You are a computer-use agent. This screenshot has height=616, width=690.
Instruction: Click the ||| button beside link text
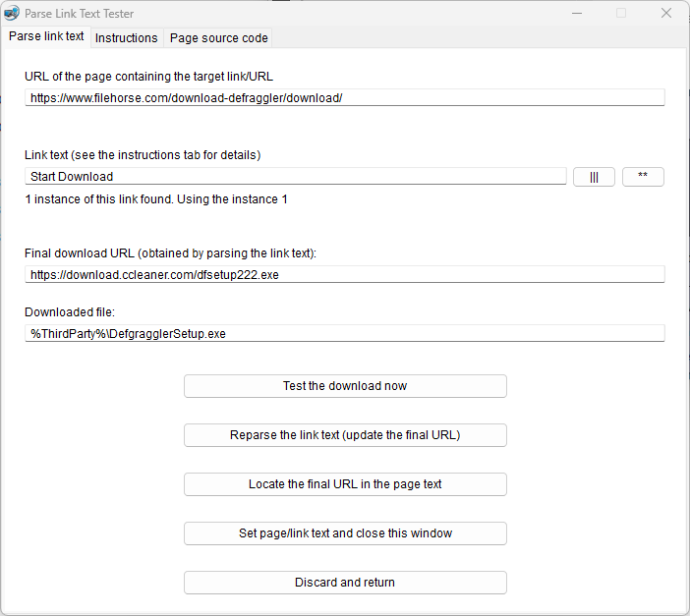pyautogui.click(x=594, y=177)
